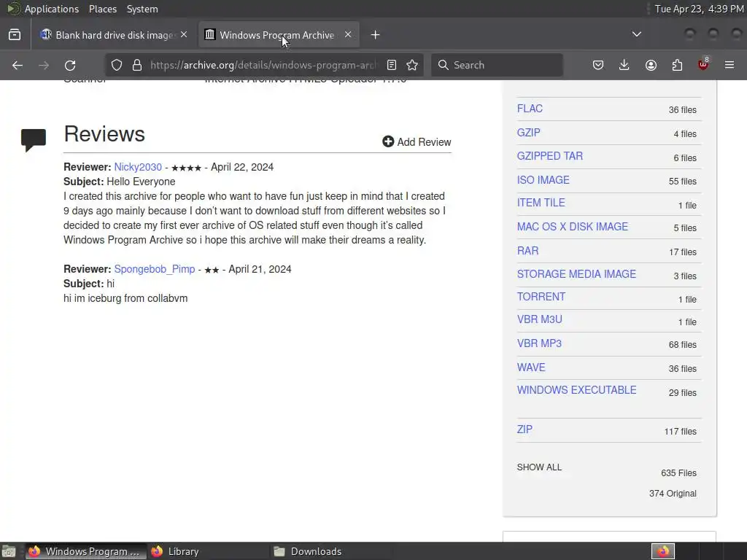The width and height of the screenshot is (747, 560).
Task: Click the Firefox workspace icon in bottom panel
Action: [x=663, y=551]
